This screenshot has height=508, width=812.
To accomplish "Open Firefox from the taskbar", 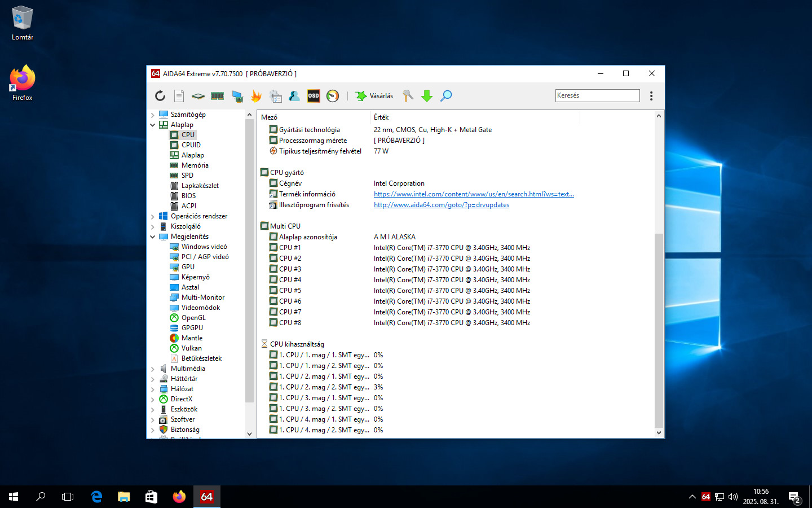I will tap(179, 497).
